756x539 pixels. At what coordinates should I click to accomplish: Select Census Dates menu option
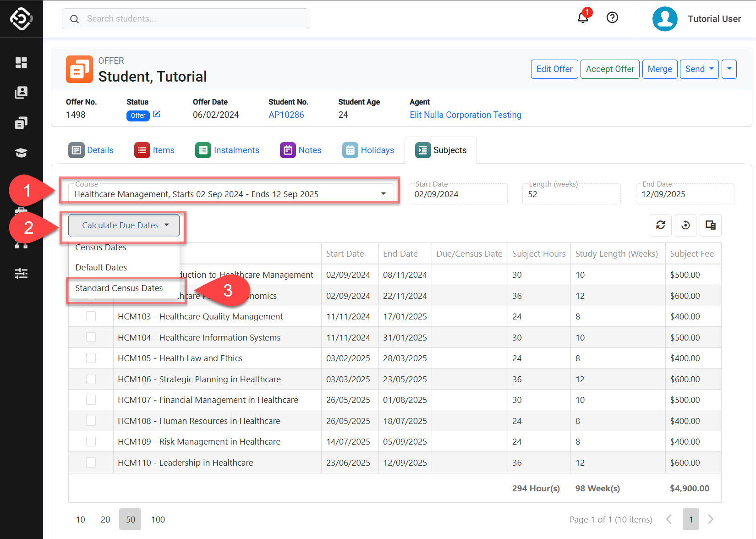coord(124,247)
